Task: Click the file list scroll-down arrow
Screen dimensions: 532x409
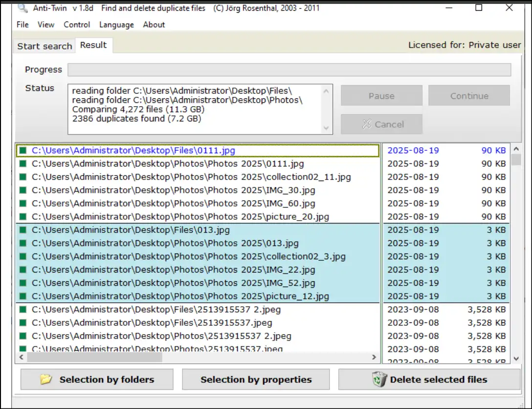Action: tap(517, 358)
